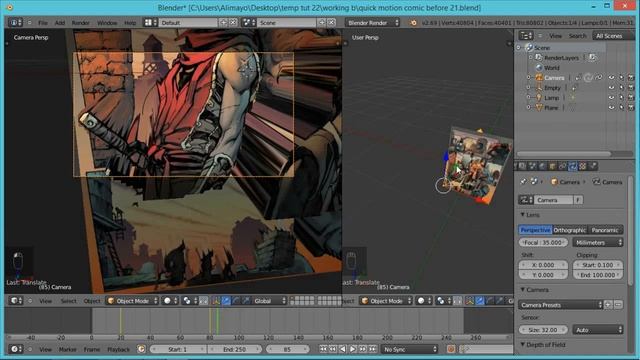
Task: Toggle left viewport 3D manipulator icon
Action: coord(216,301)
